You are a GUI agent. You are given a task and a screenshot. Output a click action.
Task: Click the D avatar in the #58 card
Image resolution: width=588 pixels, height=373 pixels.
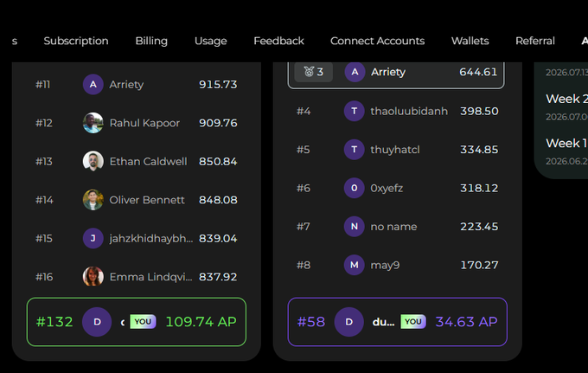click(x=348, y=322)
